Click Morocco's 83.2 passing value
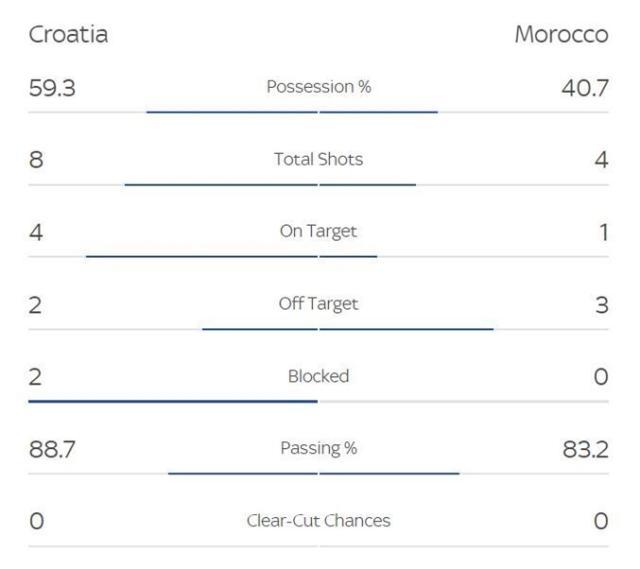 coord(585,449)
